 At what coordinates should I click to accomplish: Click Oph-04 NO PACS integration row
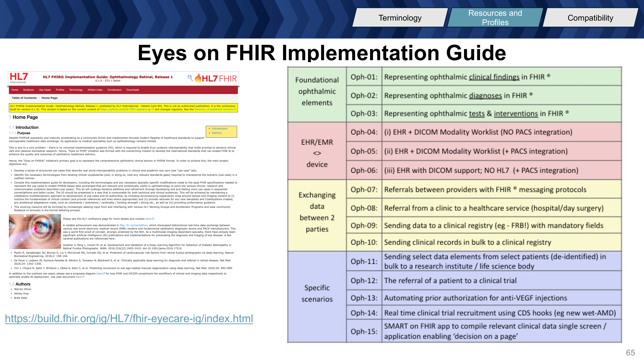[x=484, y=132]
